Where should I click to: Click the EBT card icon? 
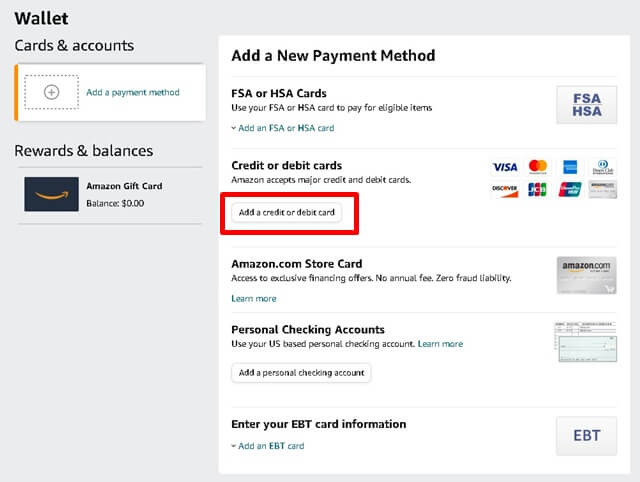click(x=586, y=436)
